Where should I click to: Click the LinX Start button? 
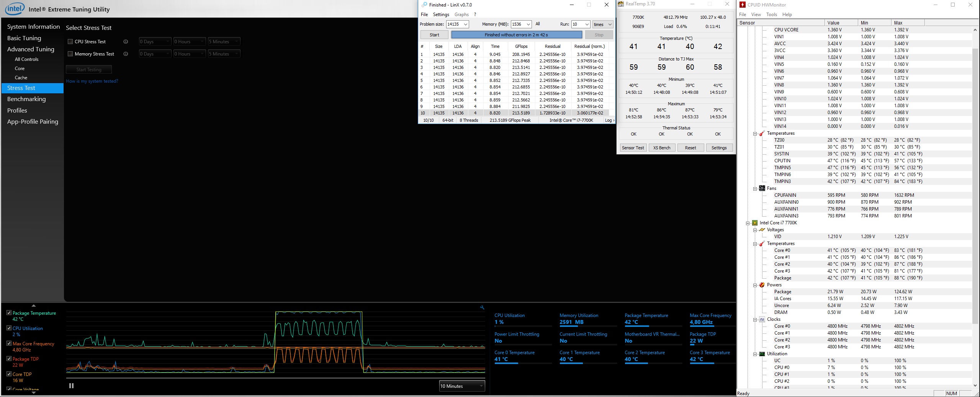(434, 35)
